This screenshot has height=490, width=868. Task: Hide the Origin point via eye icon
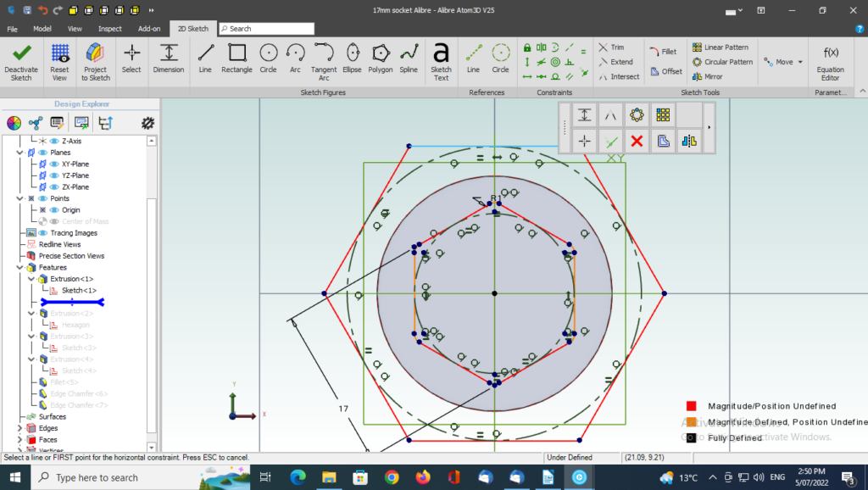[x=55, y=209]
